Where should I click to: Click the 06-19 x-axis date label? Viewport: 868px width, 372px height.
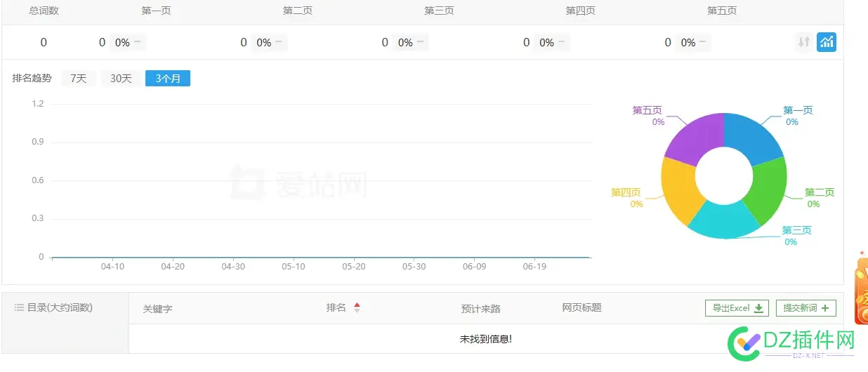coord(534,267)
